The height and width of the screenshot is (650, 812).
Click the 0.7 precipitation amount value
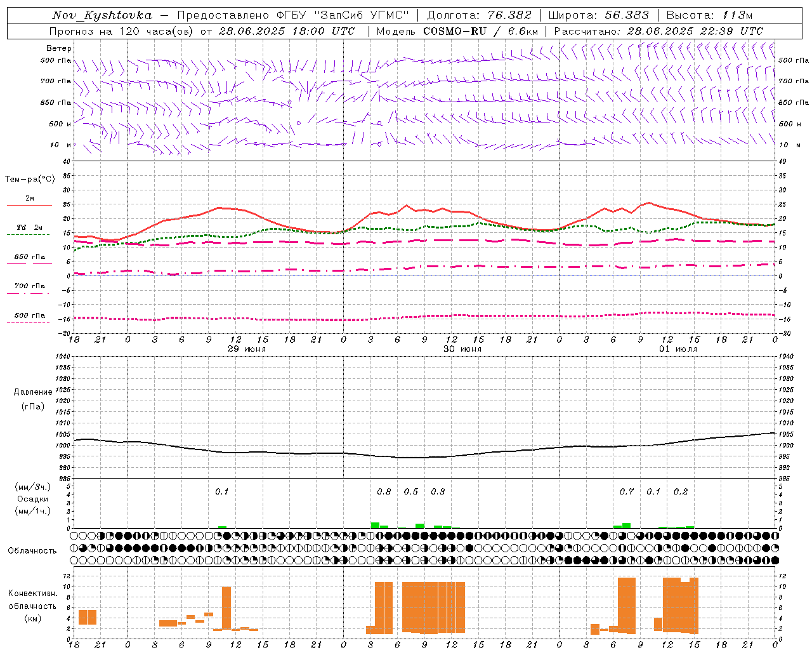tap(627, 492)
